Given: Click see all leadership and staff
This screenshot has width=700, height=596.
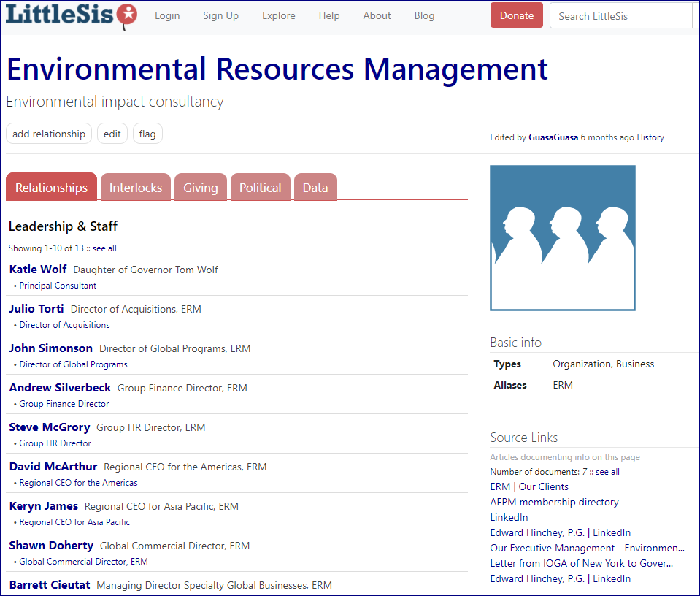Looking at the screenshot, I should [x=104, y=248].
